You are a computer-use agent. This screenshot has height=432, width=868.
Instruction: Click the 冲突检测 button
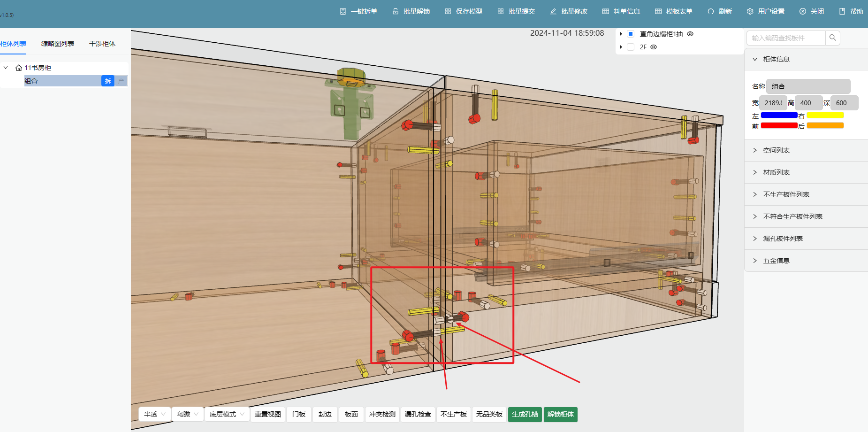pos(382,414)
